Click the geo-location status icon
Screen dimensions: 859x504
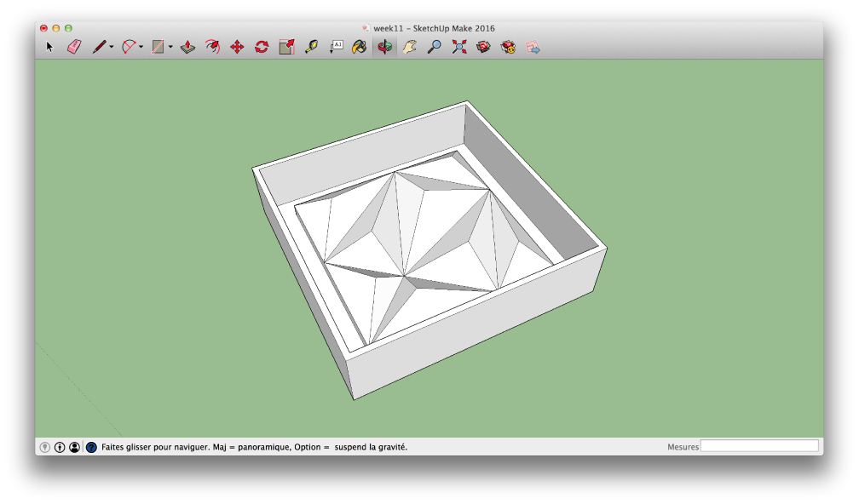45,447
